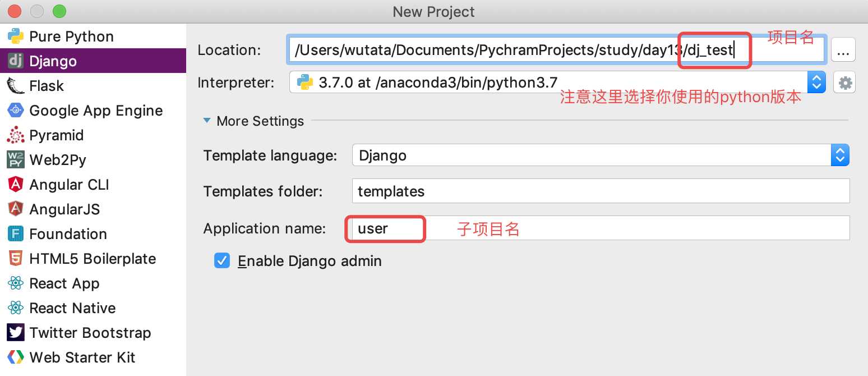868x376 pixels.
Task: Pick Angular CLI project type
Action: 69,185
